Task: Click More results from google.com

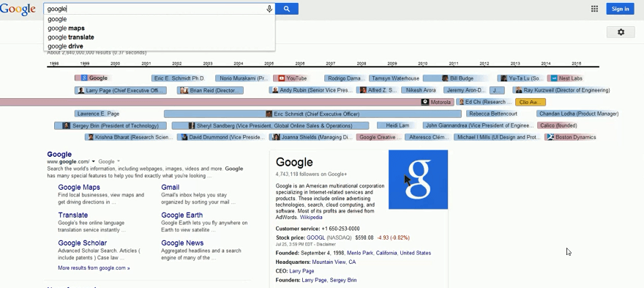Action: point(94,267)
